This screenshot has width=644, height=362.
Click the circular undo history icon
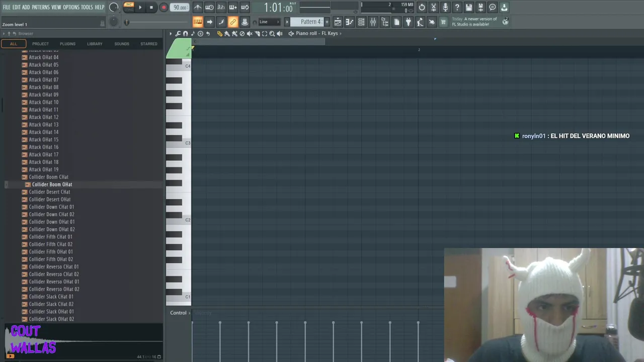[422, 8]
